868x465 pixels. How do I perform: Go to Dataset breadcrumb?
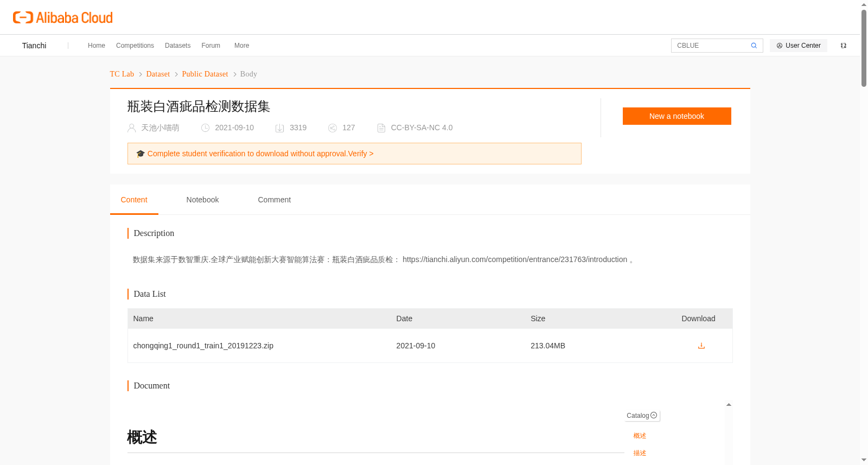click(158, 74)
